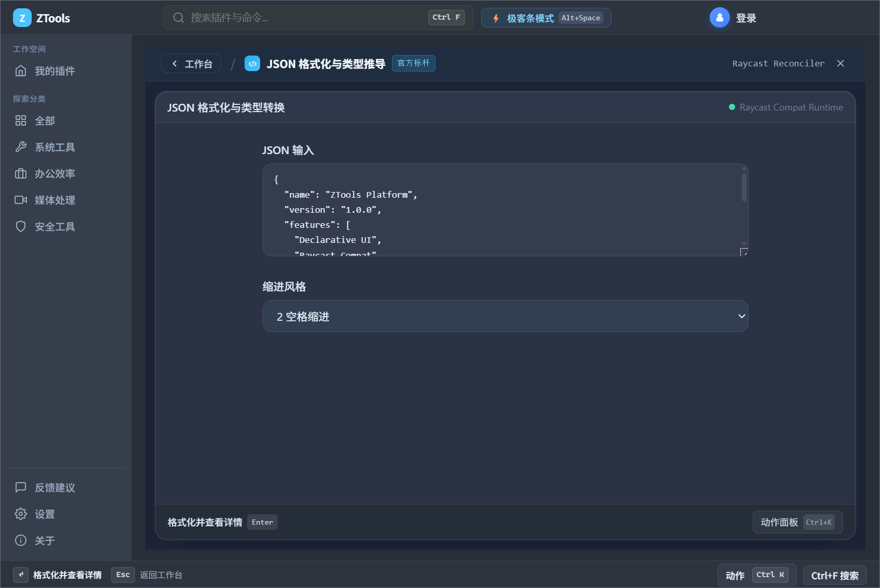Click the textarea resize handle
The width and height of the screenshot is (880, 588).
coord(744,252)
